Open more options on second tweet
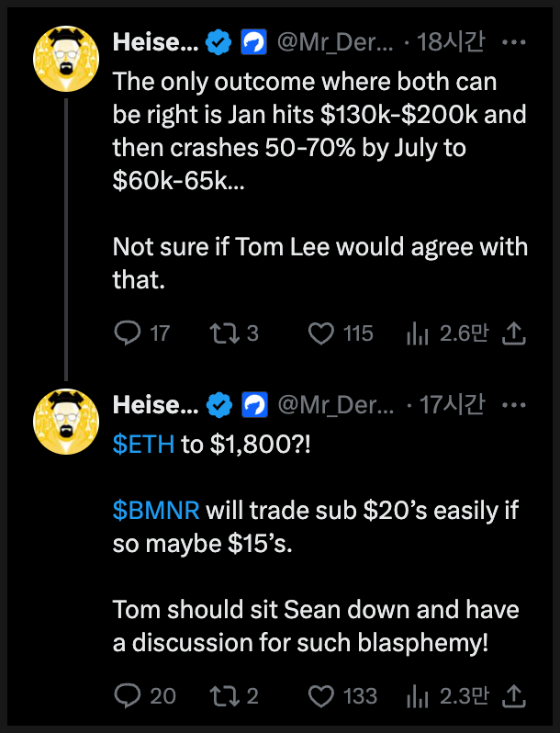560x733 pixels. (516, 404)
